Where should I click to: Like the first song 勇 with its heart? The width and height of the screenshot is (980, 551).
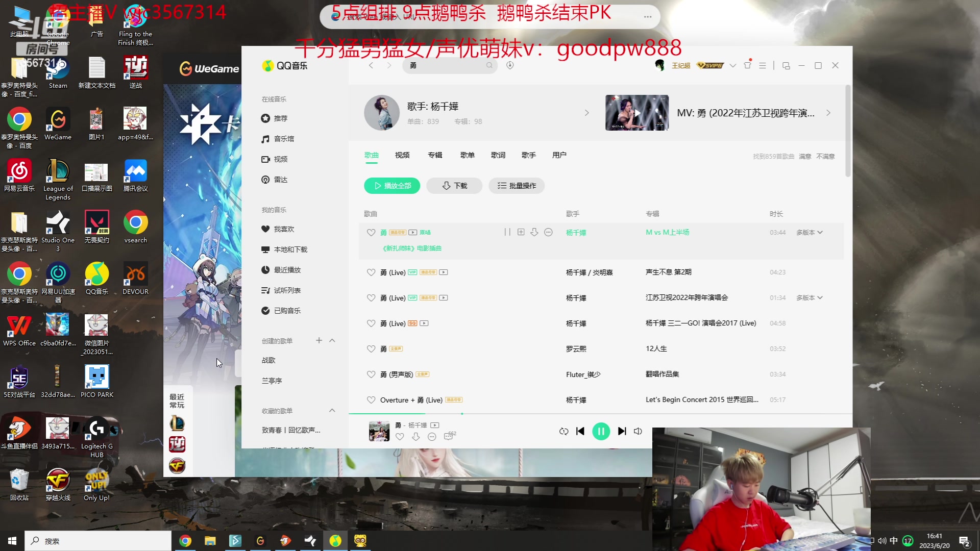[x=371, y=232]
